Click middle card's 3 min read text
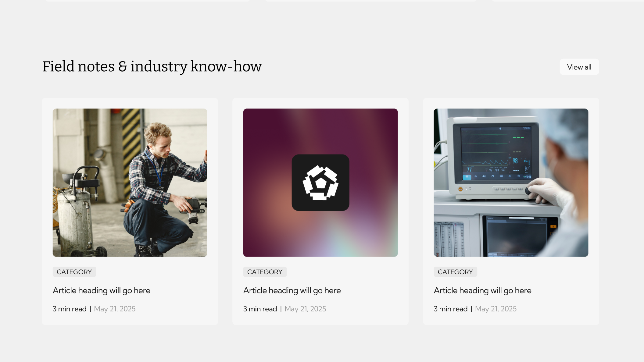Screen dimensions: 644x362 coord(260,309)
